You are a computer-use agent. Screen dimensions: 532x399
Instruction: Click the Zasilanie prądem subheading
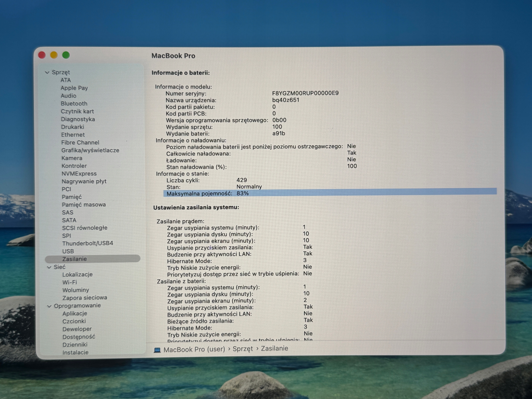point(180,221)
